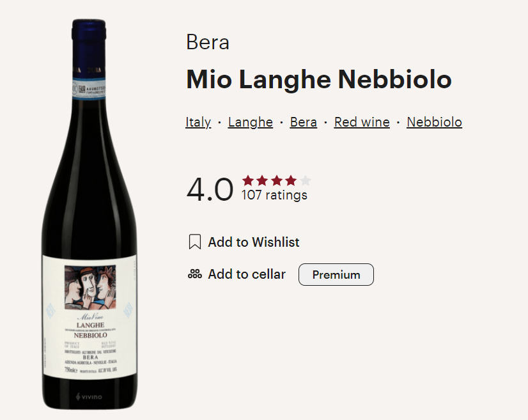Click the Add to cellar label
Viewport: 528px width, 420px height.
click(x=247, y=274)
